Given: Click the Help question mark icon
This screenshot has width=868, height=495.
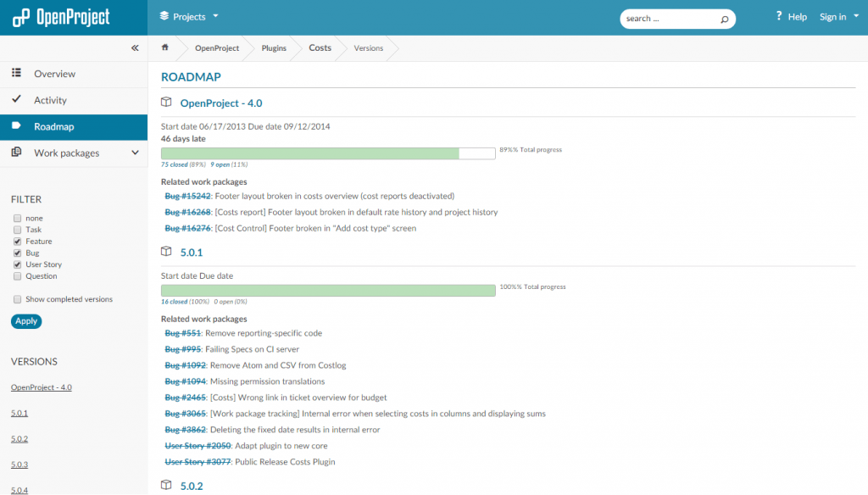Looking at the screenshot, I should (779, 16).
